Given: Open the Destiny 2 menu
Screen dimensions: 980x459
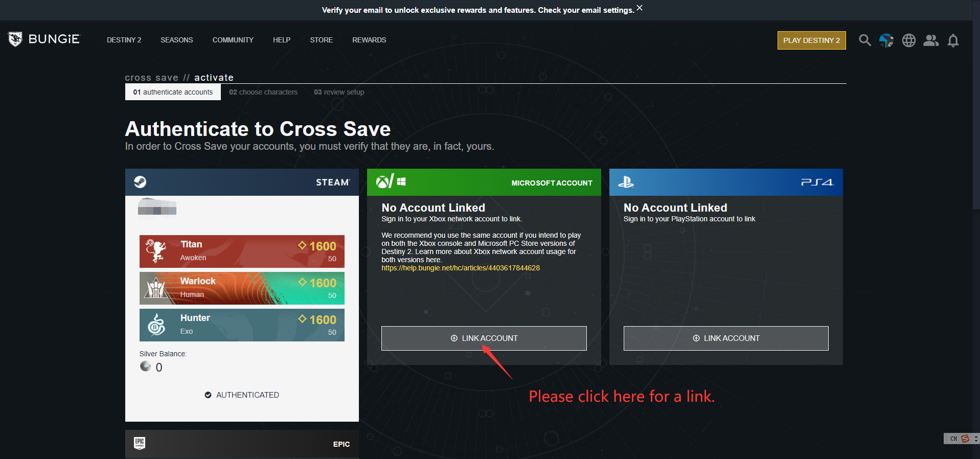Looking at the screenshot, I should (x=124, y=40).
